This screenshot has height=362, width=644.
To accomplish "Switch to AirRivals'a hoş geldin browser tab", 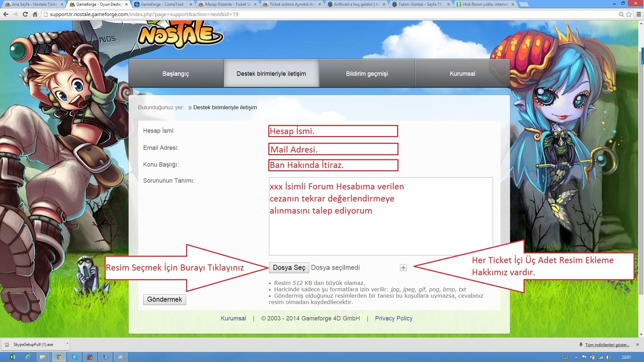I will tap(356, 4).
